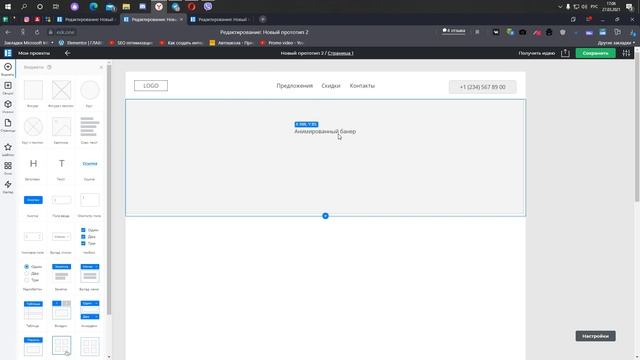Select the text area element
The height and width of the screenshot is (360, 640).
(89, 200)
